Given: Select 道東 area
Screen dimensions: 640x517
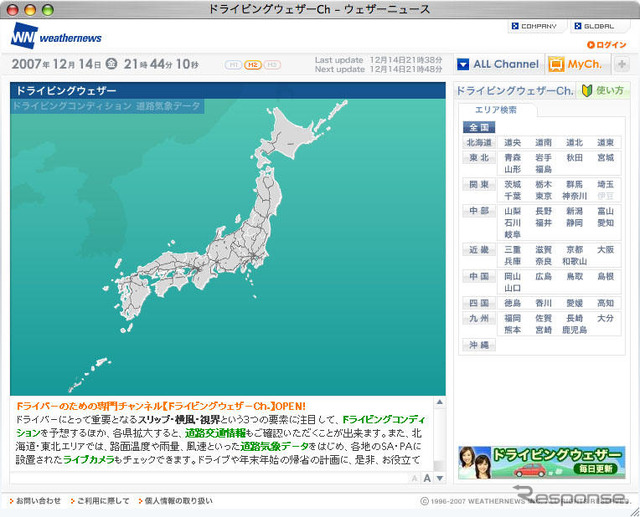Looking at the screenshot, I should pyautogui.click(x=605, y=142).
